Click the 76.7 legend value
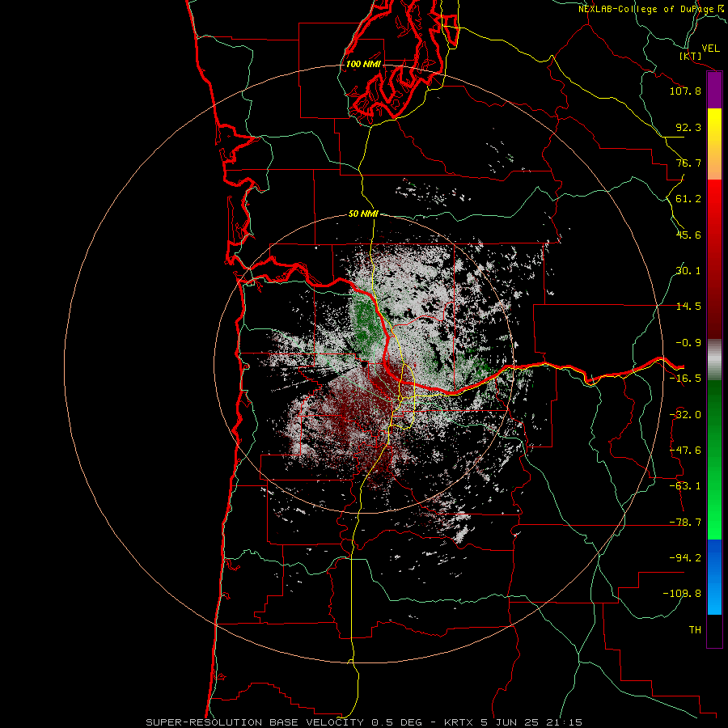The height and width of the screenshot is (728, 728). point(688,163)
